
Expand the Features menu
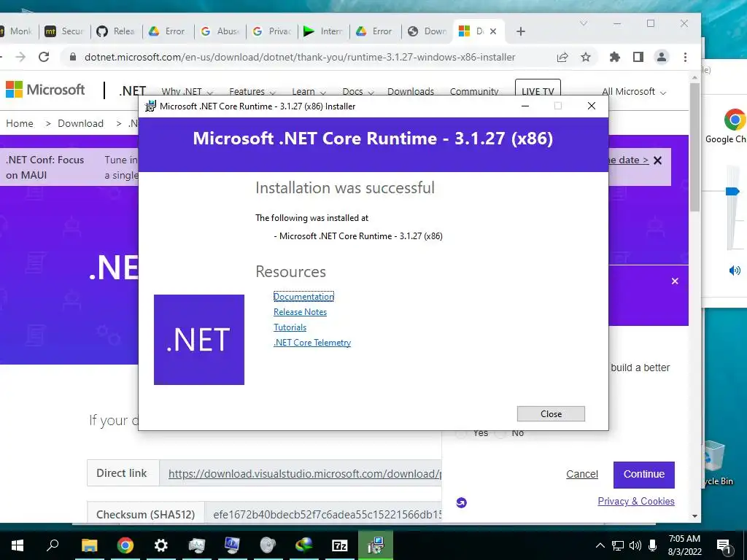252,91
